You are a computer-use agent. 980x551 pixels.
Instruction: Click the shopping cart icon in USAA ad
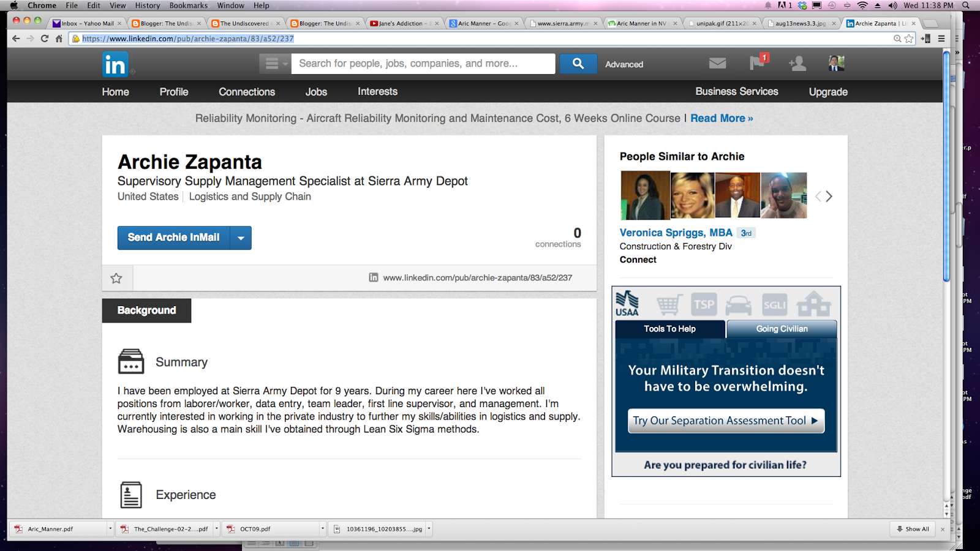669,304
